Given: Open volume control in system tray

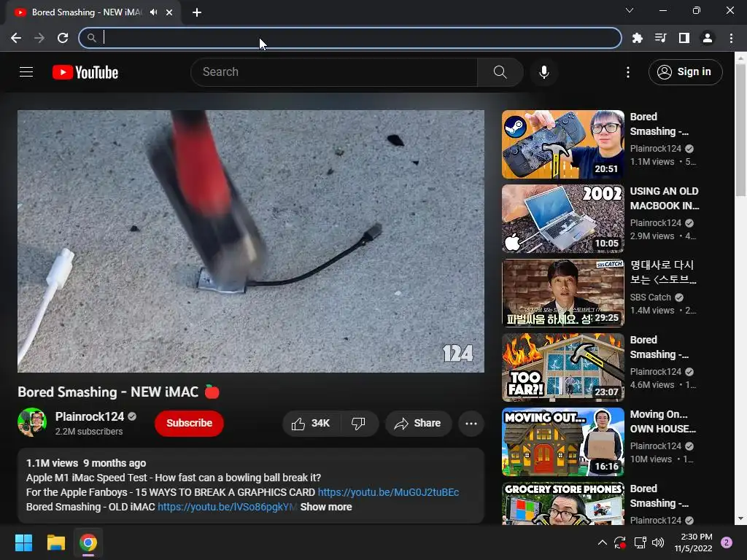Looking at the screenshot, I should click(x=658, y=542).
